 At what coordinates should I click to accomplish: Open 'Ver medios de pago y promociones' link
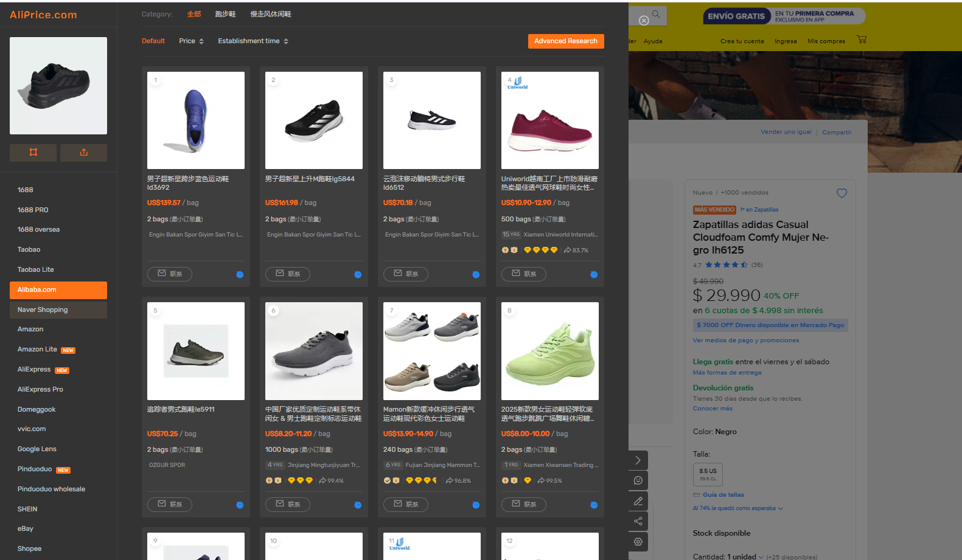(746, 340)
